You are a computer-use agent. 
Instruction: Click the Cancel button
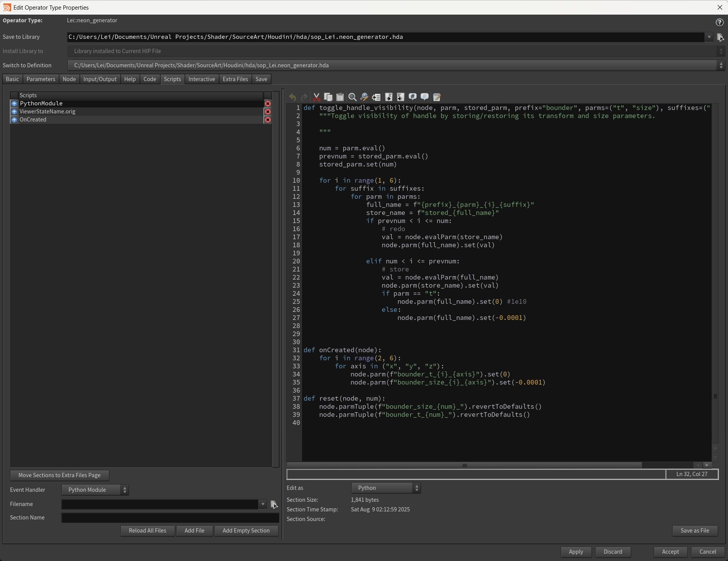pyautogui.click(x=708, y=552)
